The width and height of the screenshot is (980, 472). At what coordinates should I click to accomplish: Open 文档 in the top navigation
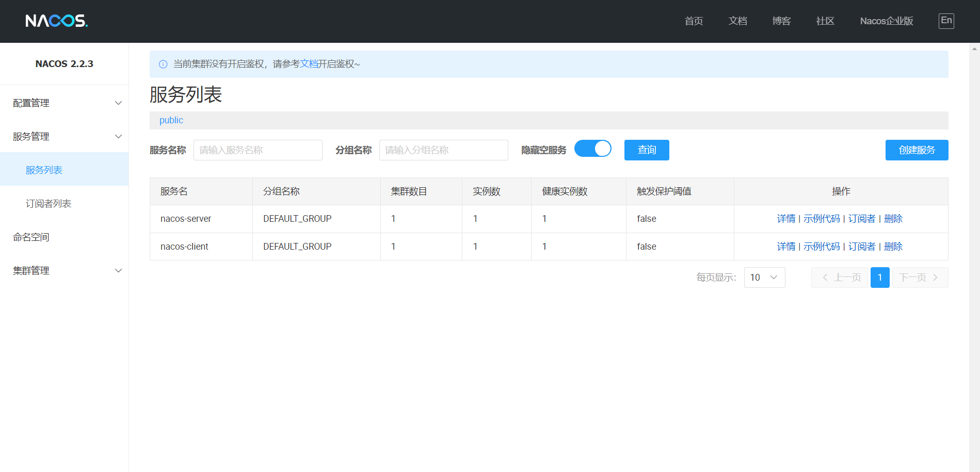[737, 21]
